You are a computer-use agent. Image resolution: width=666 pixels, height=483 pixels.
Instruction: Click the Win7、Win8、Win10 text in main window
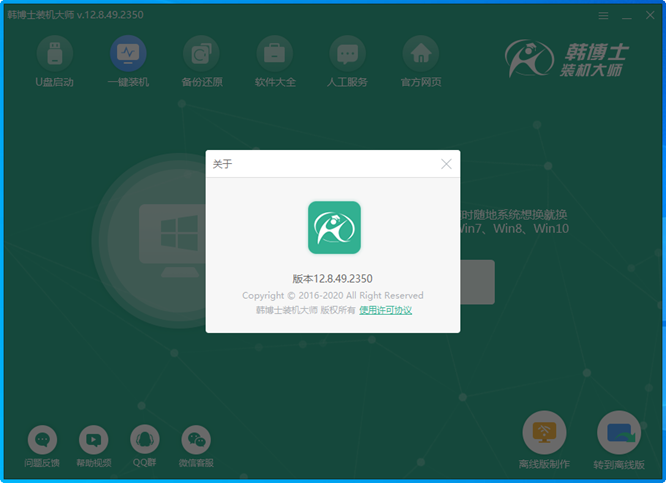tap(514, 229)
